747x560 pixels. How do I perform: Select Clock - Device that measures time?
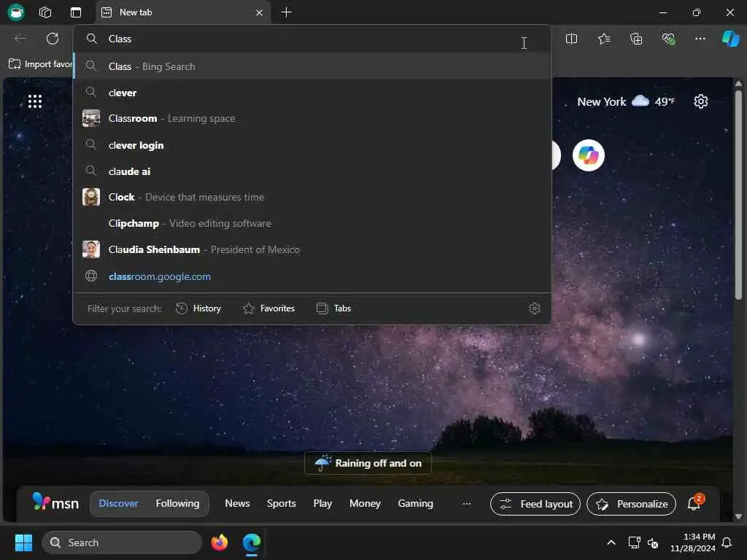click(312, 197)
